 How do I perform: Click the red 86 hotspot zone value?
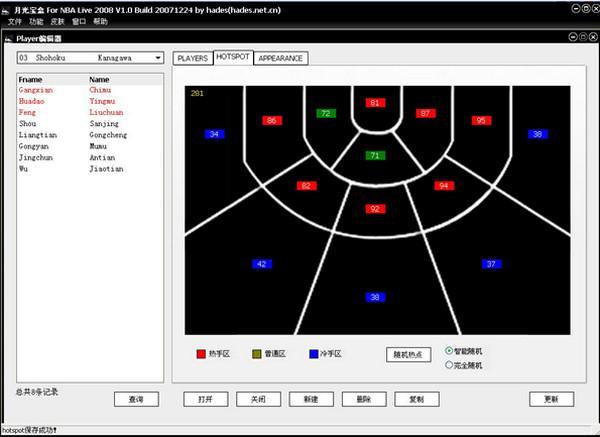click(272, 121)
